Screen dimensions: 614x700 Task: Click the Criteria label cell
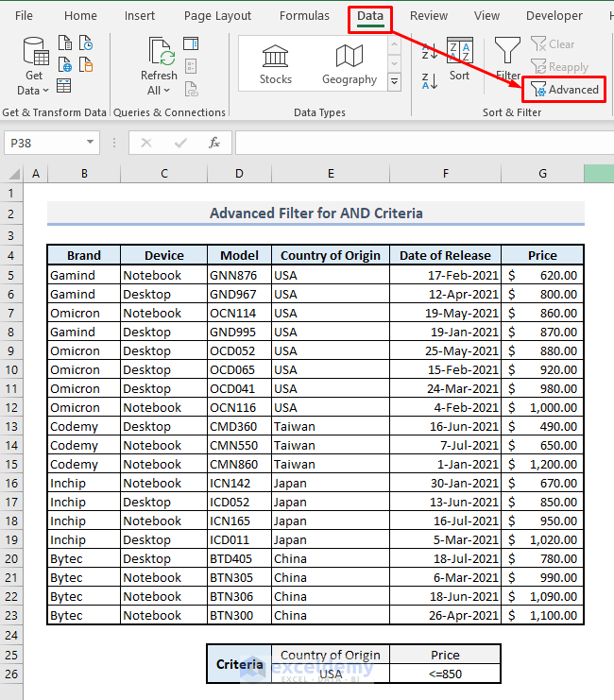click(239, 664)
